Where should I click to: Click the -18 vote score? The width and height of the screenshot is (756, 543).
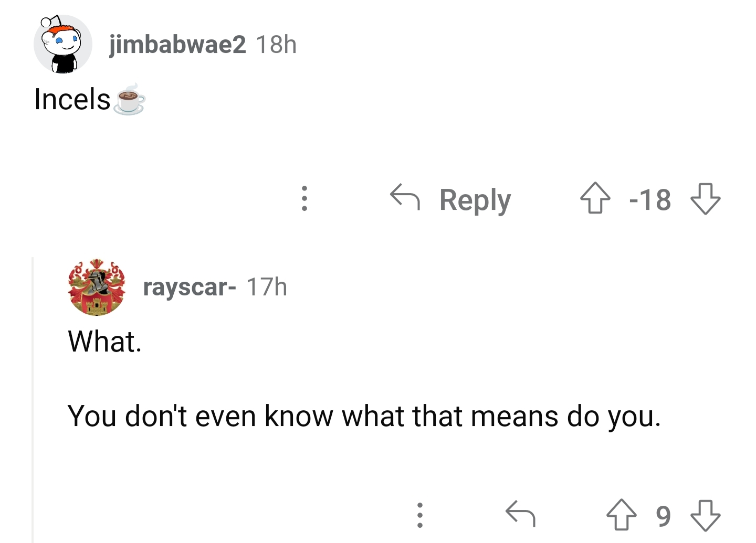click(650, 200)
